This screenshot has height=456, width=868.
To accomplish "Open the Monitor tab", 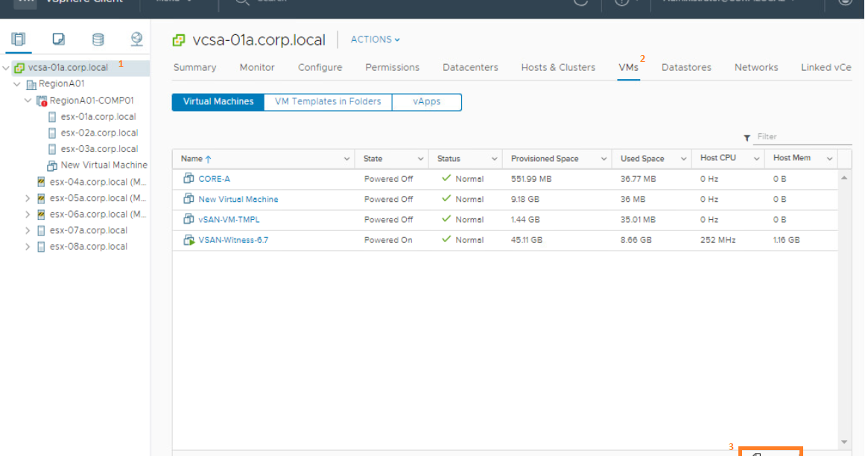I will tap(256, 67).
